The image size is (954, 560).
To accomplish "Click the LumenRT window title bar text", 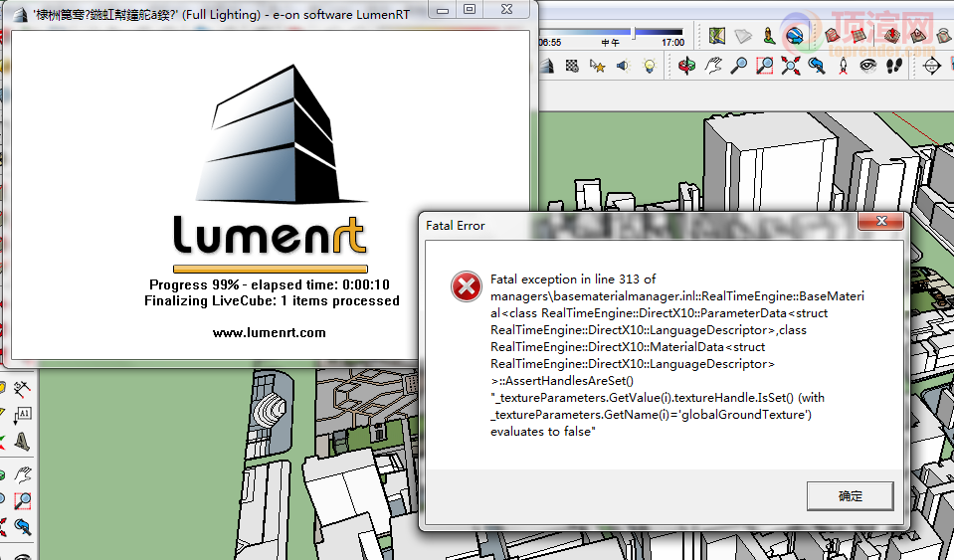I will click(x=223, y=14).
